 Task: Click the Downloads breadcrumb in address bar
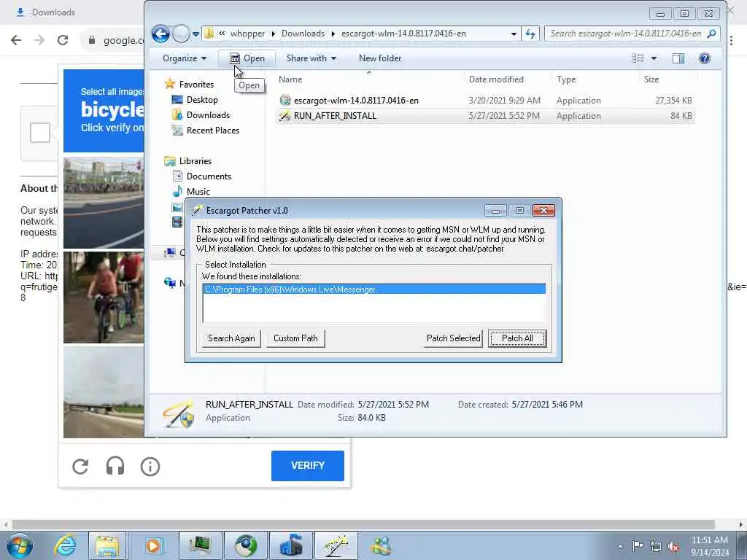[x=303, y=34]
